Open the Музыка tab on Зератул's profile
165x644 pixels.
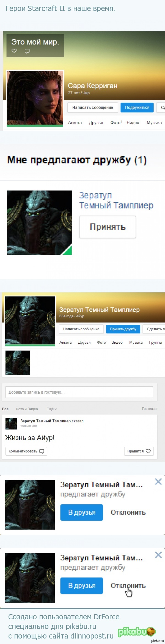pos(136,342)
